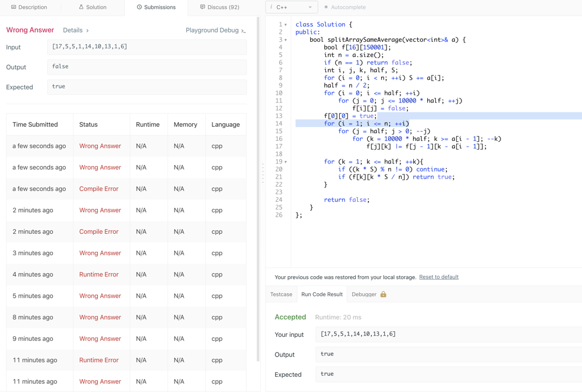Expand Details of the Wrong Answer result
This screenshot has width=582, height=392.
(x=76, y=30)
